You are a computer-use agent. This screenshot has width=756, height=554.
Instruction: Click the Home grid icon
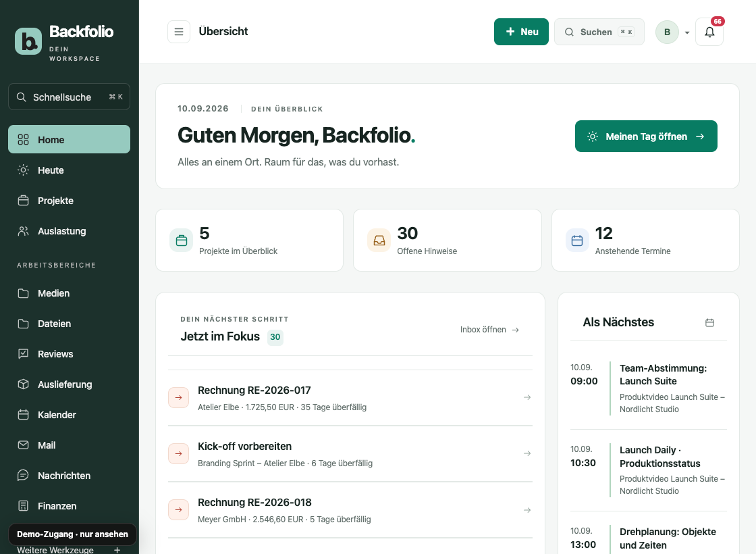click(x=23, y=139)
